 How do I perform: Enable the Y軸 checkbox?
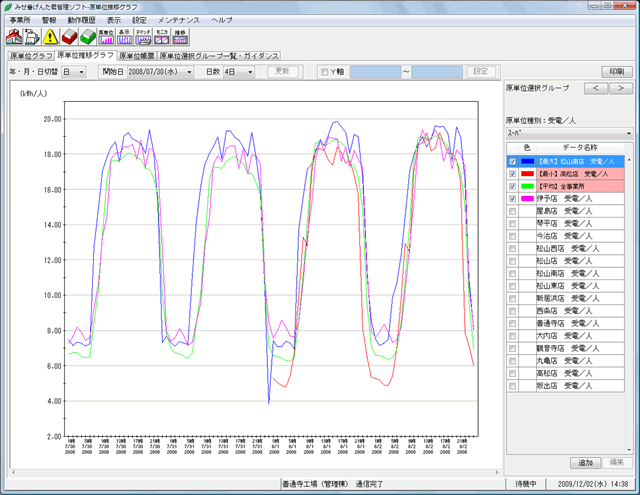[323, 72]
